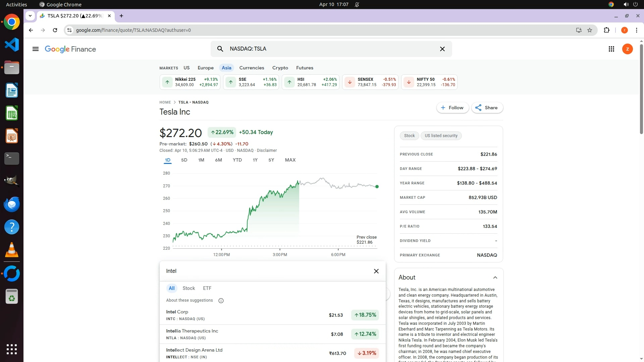The width and height of the screenshot is (644, 362).
Task: Click the info icon beside About these suggestions
Action: [221, 301]
